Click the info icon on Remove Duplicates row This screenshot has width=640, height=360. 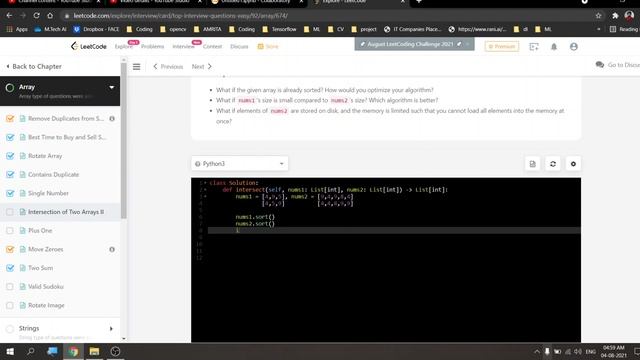pyautogui.click(x=112, y=119)
